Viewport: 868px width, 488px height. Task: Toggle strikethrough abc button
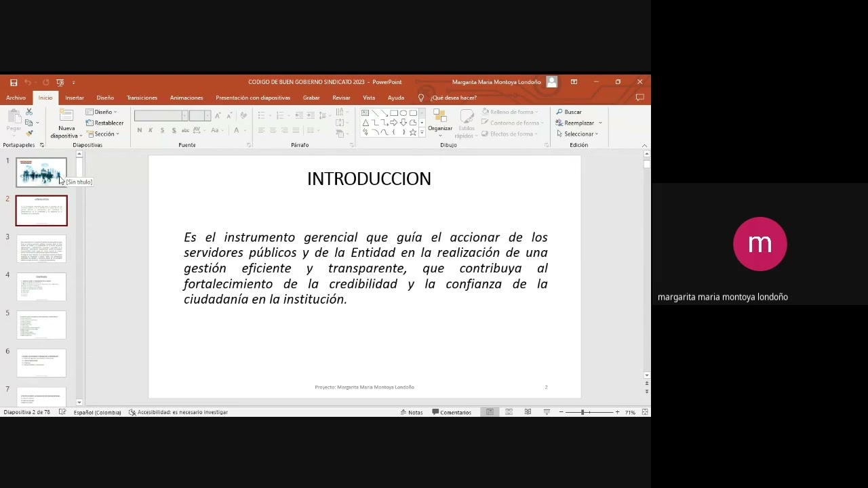coord(186,130)
